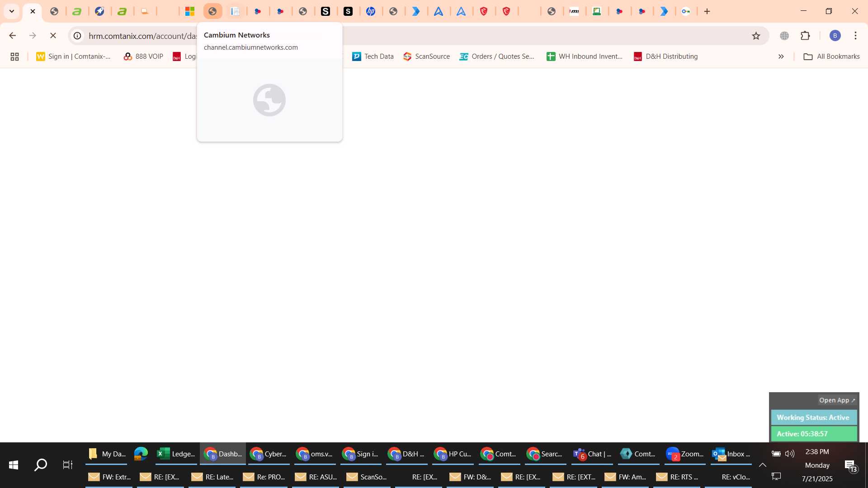Close the active hrm.comtanix.com tab
The image size is (868, 488).
pos(33,11)
